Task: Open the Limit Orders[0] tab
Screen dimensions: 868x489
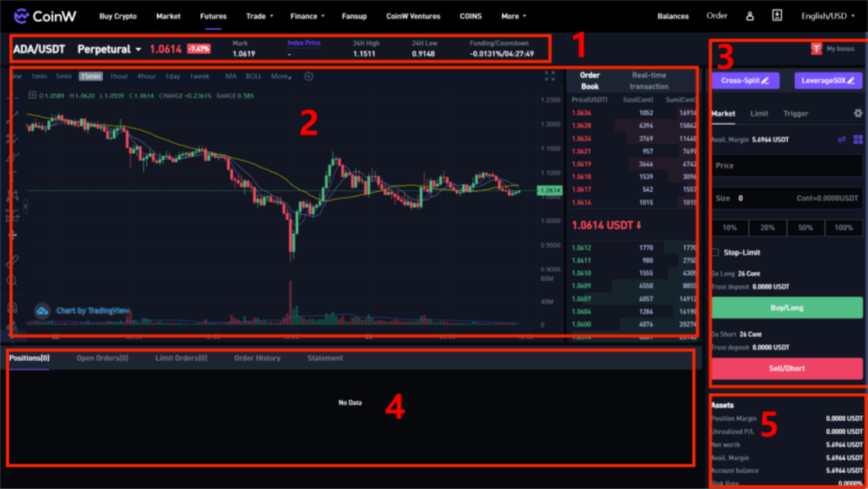Action: coord(181,358)
